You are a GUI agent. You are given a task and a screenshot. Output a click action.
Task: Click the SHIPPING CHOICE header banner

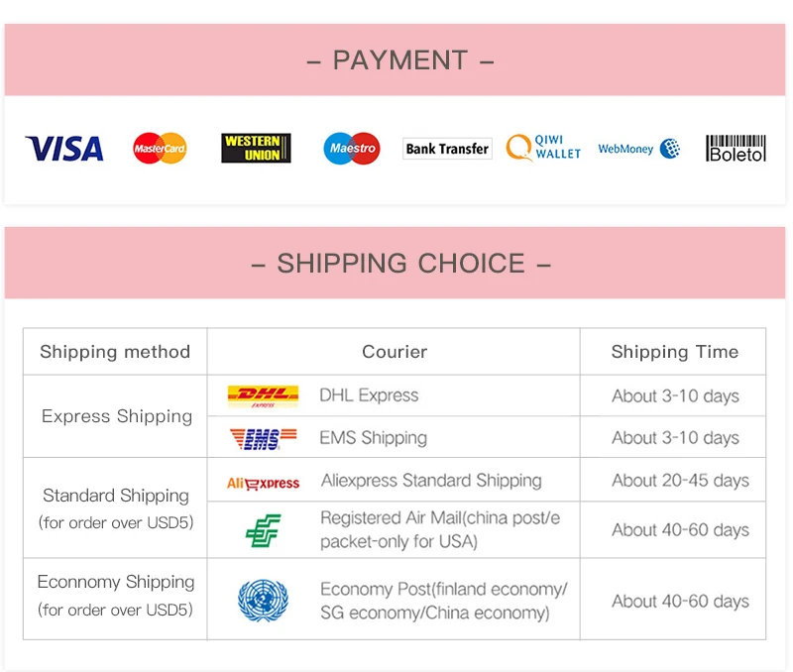point(395,263)
